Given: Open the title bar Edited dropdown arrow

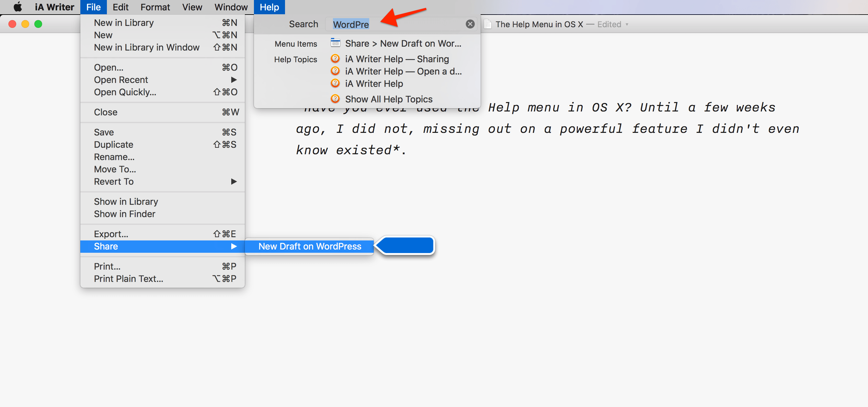Looking at the screenshot, I should pyautogui.click(x=627, y=24).
